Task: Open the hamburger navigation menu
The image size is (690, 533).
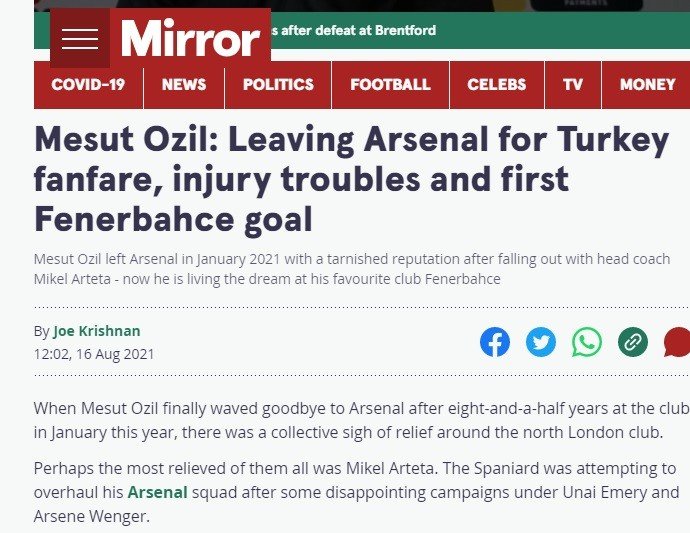Action: pos(80,39)
